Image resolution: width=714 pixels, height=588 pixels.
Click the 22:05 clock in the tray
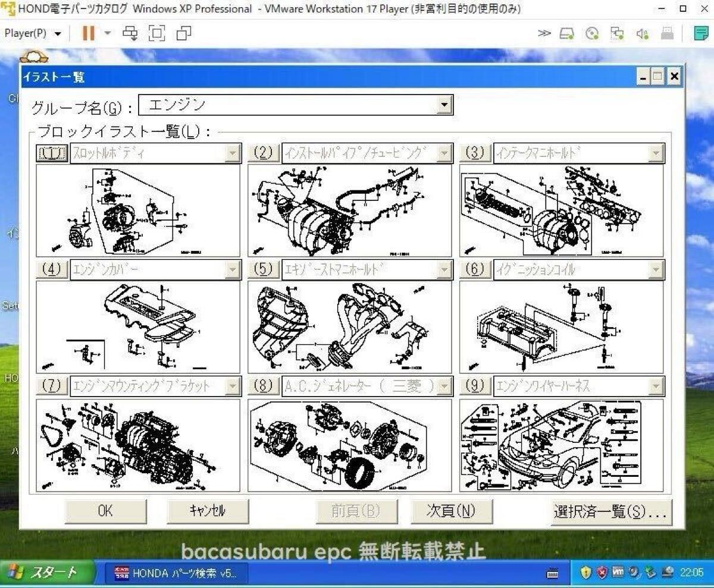[x=692, y=573]
